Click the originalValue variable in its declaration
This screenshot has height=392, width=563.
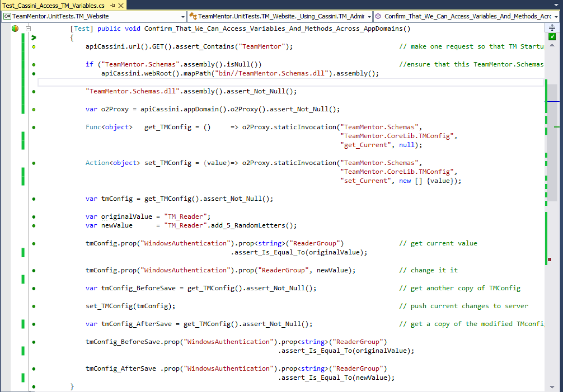pos(127,217)
